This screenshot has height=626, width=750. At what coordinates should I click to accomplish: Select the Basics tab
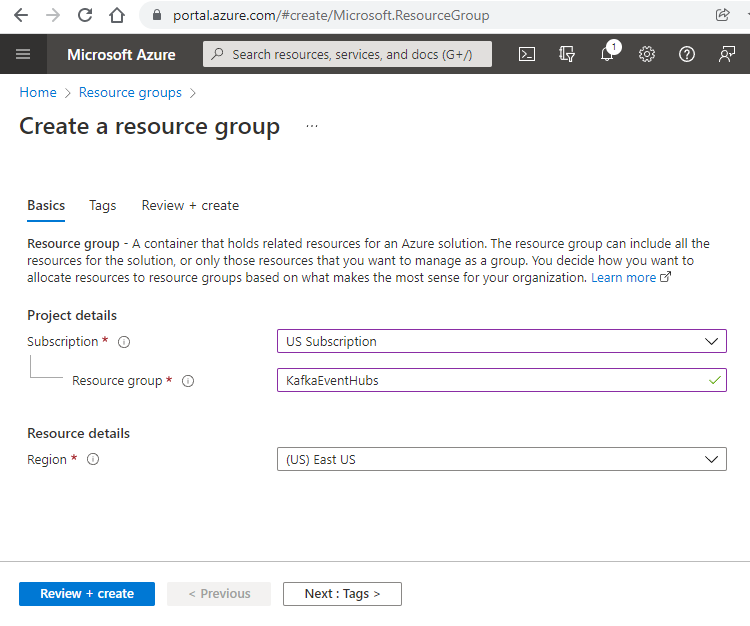(x=46, y=206)
